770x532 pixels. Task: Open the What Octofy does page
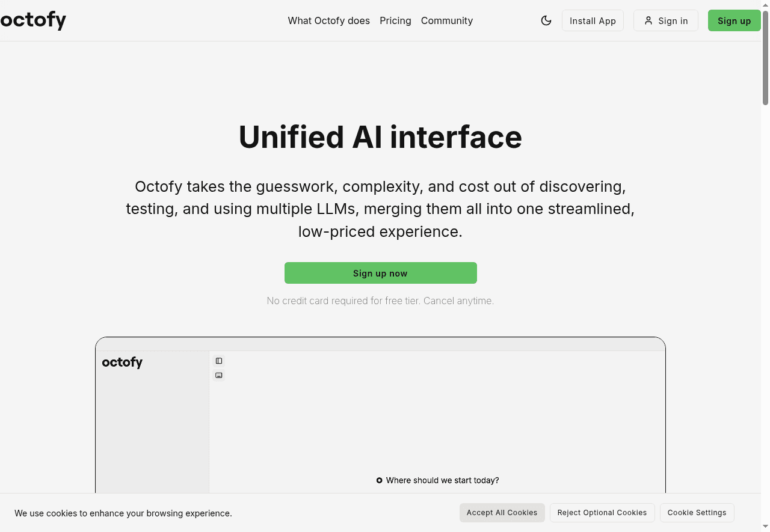tap(328, 20)
